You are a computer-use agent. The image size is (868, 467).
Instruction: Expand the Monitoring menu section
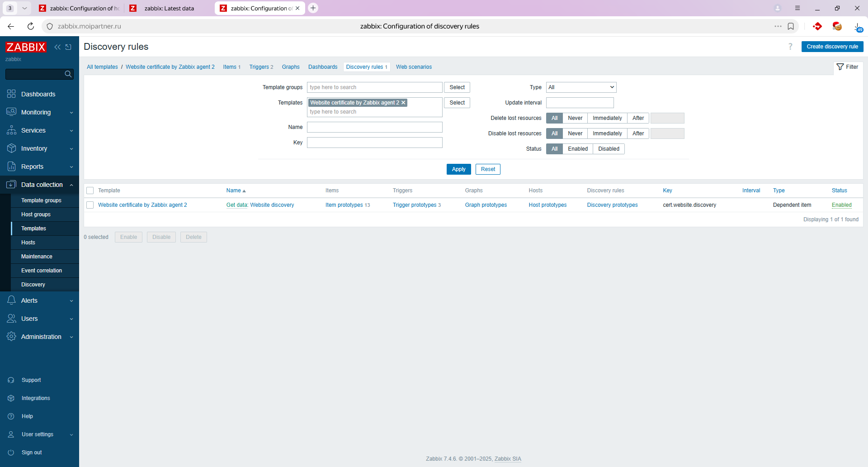(x=40, y=112)
